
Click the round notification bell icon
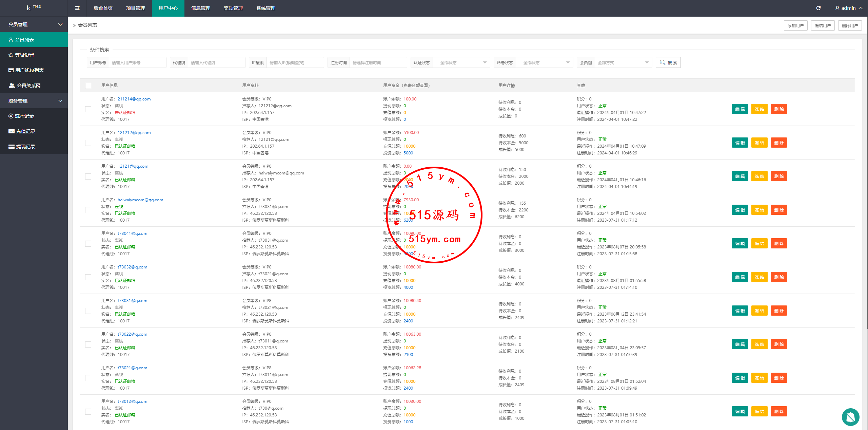(x=850, y=417)
